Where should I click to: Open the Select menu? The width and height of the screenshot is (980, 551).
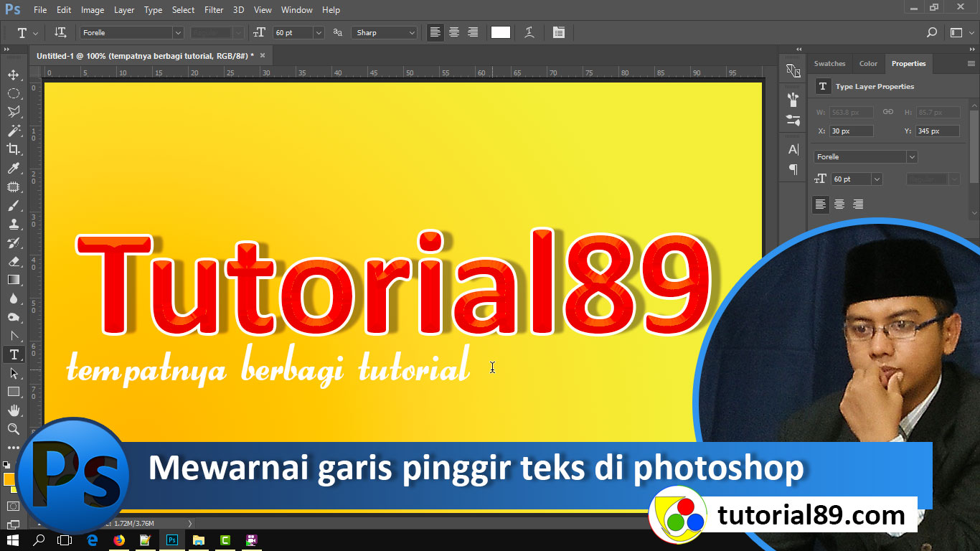pyautogui.click(x=183, y=10)
